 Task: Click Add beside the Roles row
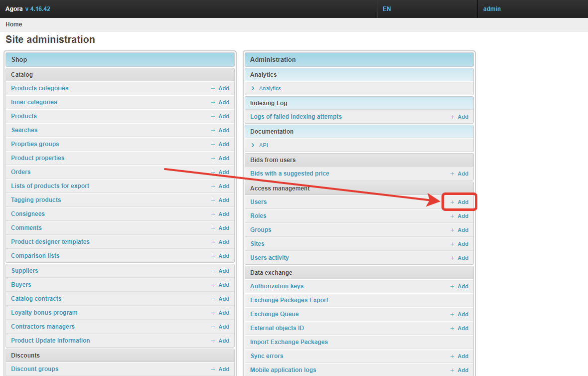[x=459, y=216]
